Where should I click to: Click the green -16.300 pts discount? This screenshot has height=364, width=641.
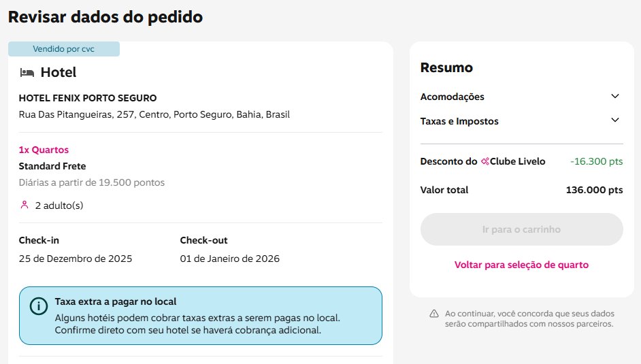[596, 162]
